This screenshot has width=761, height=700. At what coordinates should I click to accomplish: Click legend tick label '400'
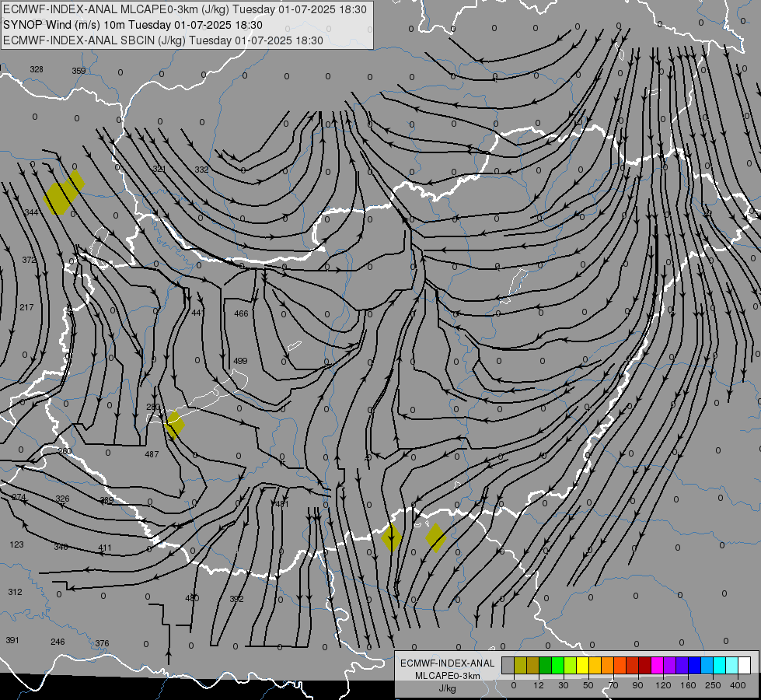(x=738, y=685)
